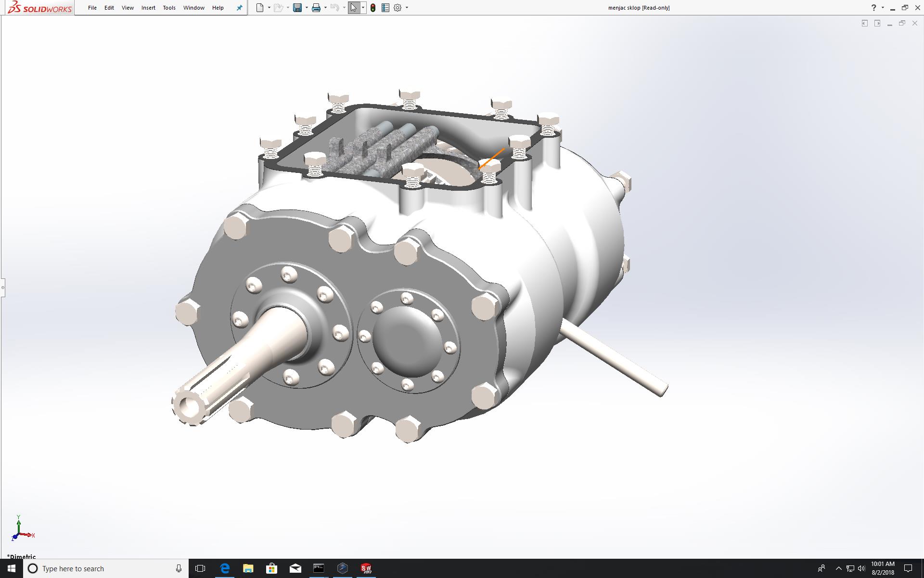This screenshot has width=924, height=578.
Task: Open SolidWorks 2017 in taskbar
Action: (366, 568)
